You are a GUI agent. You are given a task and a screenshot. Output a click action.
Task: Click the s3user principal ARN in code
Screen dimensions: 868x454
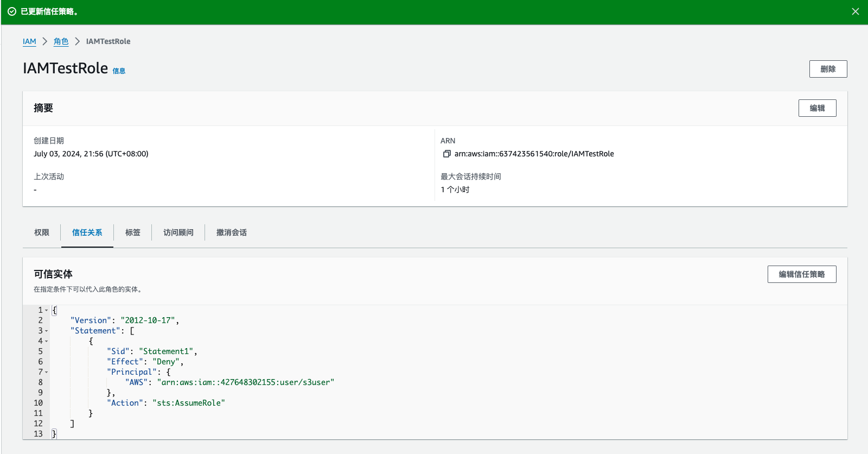246,382
